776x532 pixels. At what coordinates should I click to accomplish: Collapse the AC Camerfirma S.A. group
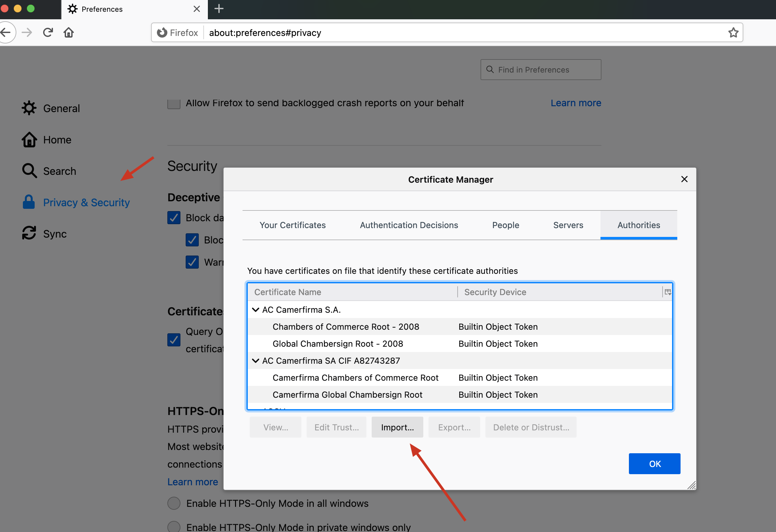point(255,310)
